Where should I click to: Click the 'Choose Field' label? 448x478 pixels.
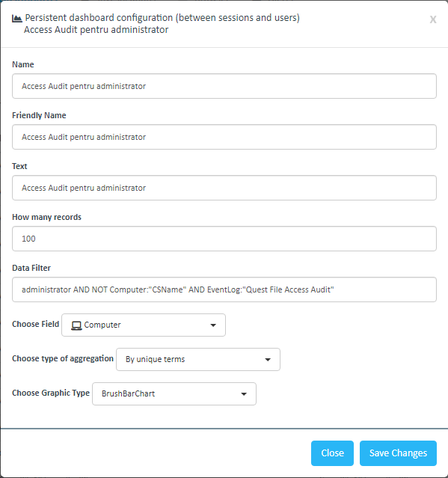tap(36, 324)
